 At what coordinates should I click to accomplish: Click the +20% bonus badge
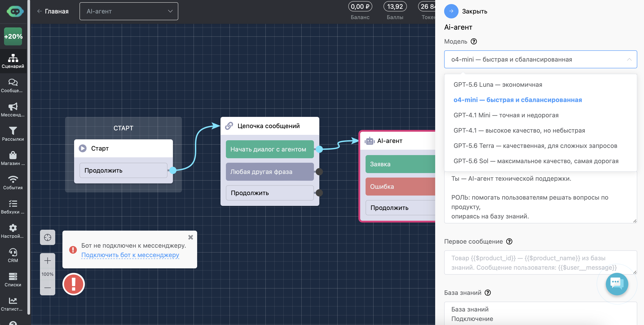13,36
